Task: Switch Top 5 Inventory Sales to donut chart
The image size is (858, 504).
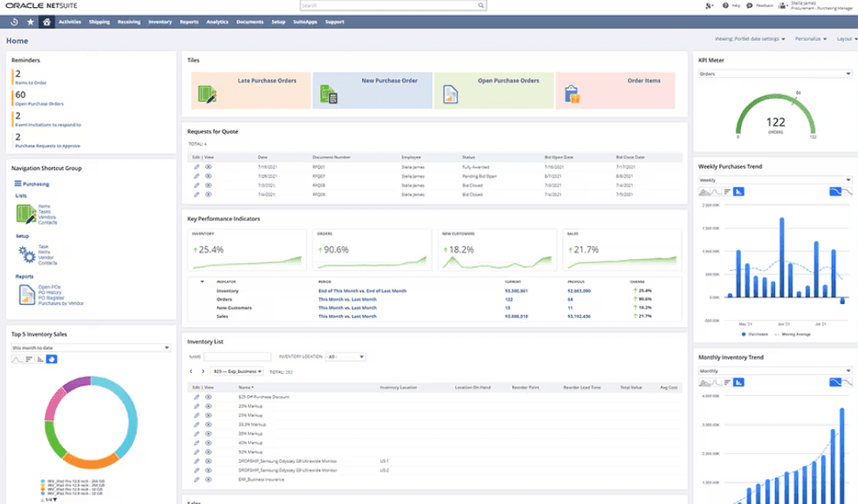Action: click(x=52, y=359)
